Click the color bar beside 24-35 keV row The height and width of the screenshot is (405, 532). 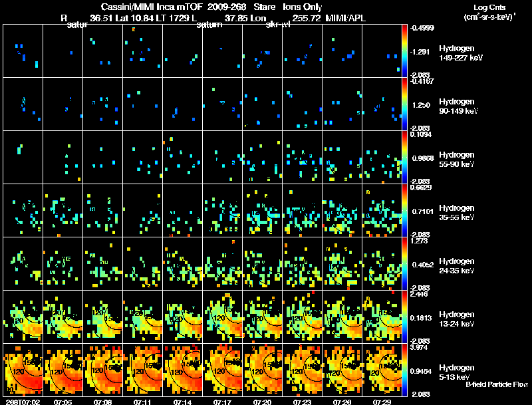point(404,263)
